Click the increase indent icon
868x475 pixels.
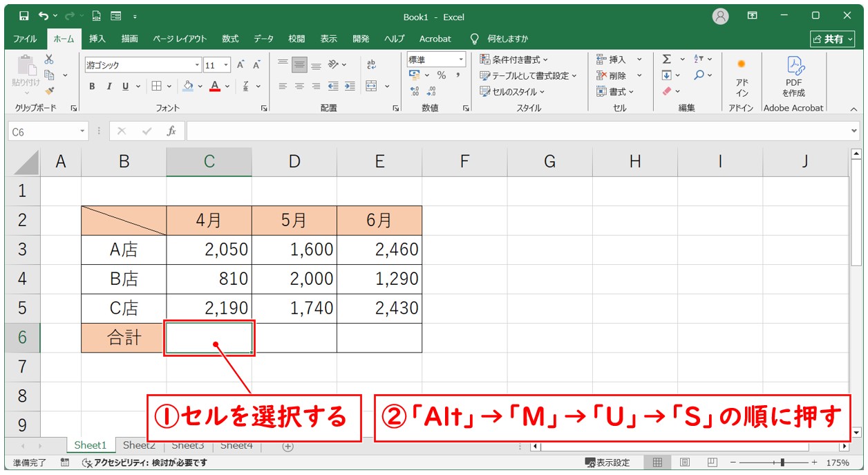[350, 86]
